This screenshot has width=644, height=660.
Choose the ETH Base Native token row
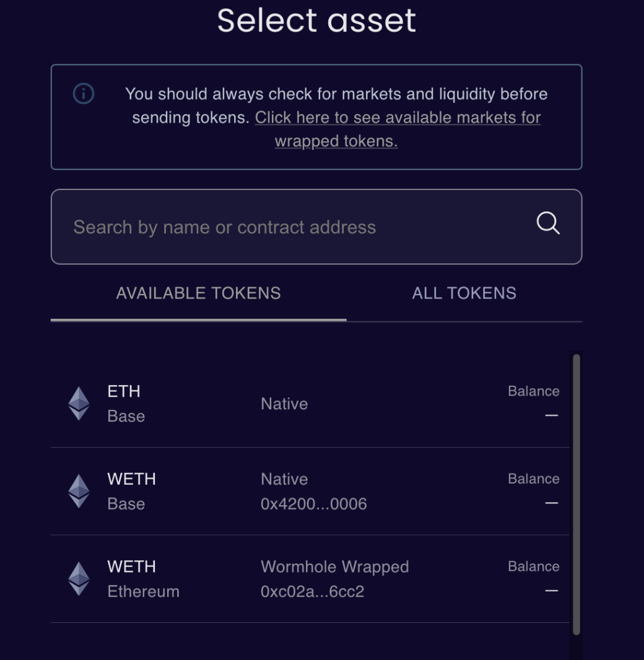coord(310,404)
